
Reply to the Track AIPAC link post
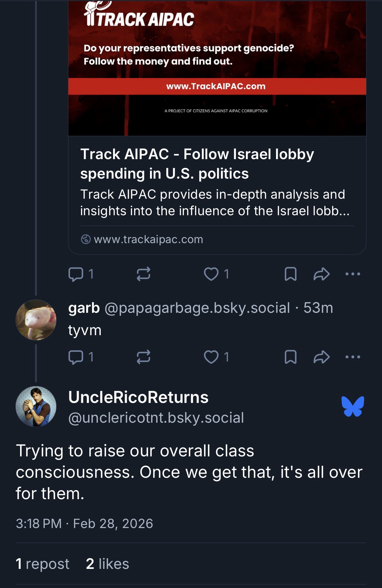75,274
